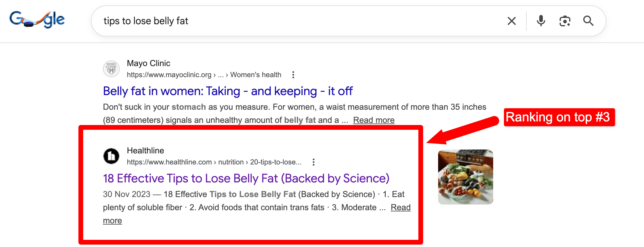Click the magnifying glass search icon
The image size is (644, 247).
click(x=588, y=21)
